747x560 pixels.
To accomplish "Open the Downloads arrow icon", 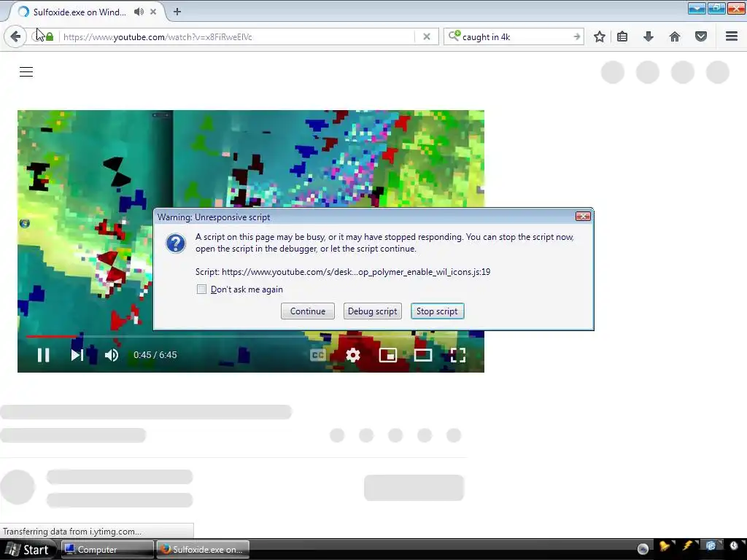I will (x=649, y=36).
